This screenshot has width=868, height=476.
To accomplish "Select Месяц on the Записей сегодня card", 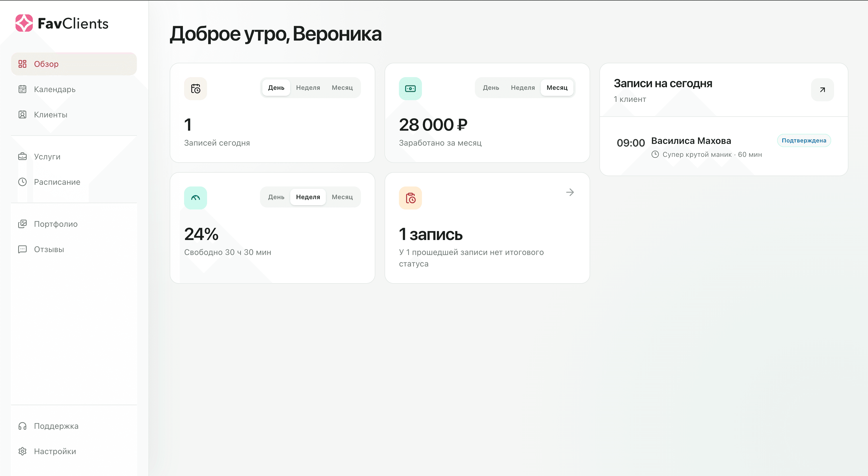I will click(x=342, y=88).
